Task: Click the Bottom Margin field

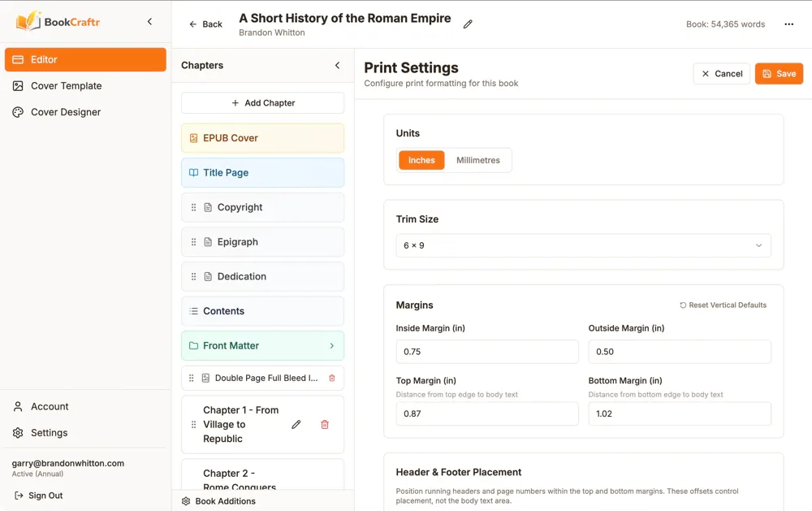Action: tap(680, 414)
